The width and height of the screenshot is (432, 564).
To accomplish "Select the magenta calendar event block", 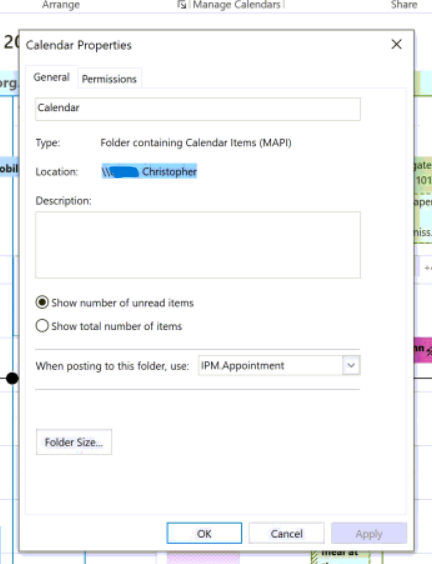I will click(x=423, y=349).
